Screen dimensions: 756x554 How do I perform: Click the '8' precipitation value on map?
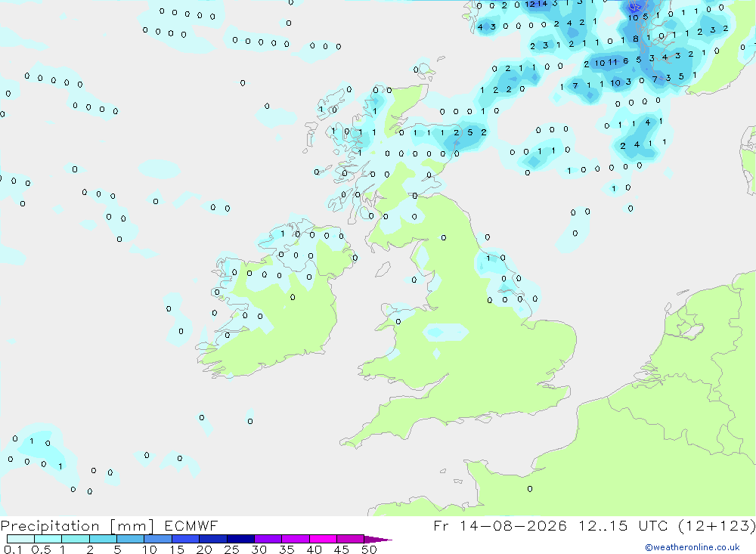[636, 39]
